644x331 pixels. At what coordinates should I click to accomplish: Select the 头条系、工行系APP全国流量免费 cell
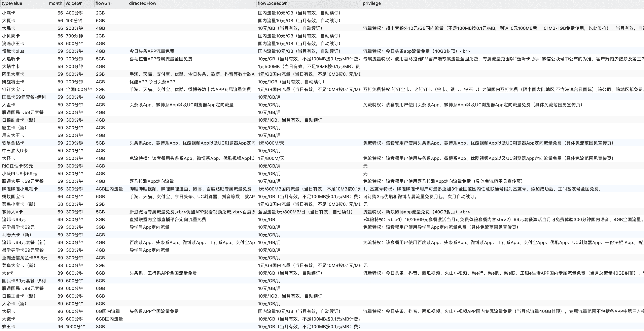coord(163,273)
